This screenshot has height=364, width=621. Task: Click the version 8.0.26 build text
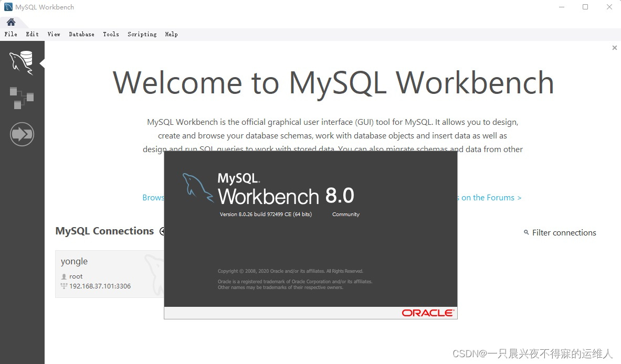(266, 214)
